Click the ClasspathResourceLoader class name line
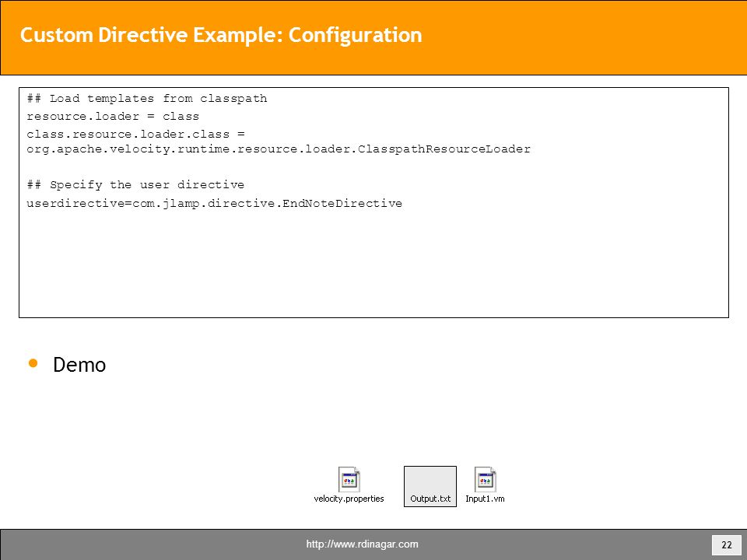 (279, 149)
